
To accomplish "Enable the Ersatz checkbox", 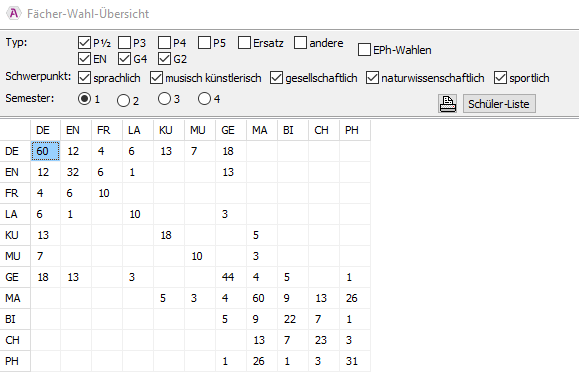I will pos(244,43).
